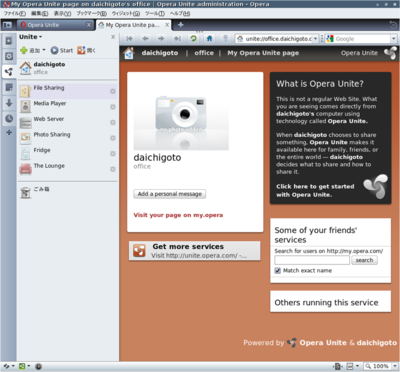Go forward with the forward arrow

161,39
